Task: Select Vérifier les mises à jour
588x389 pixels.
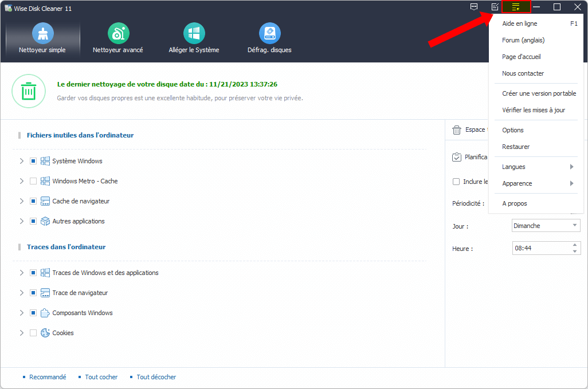Action: 536,110
